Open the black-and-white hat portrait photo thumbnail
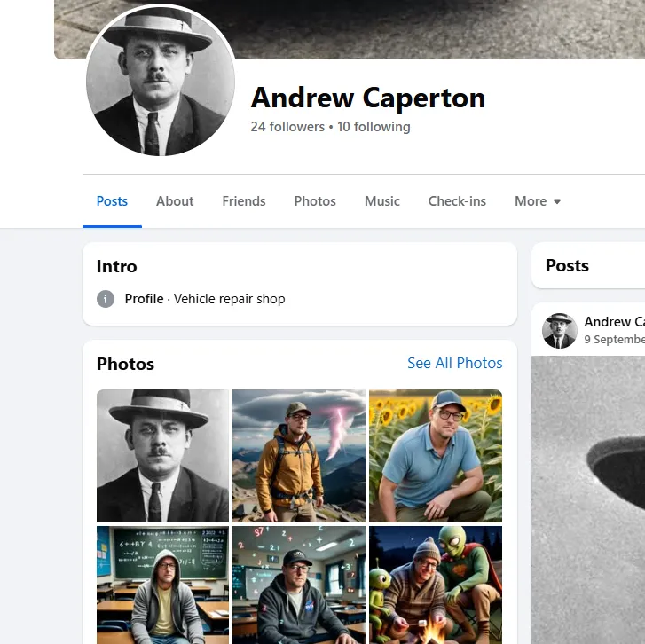The width and height of the screenshot is (645, 644). (x=162, y=456)
